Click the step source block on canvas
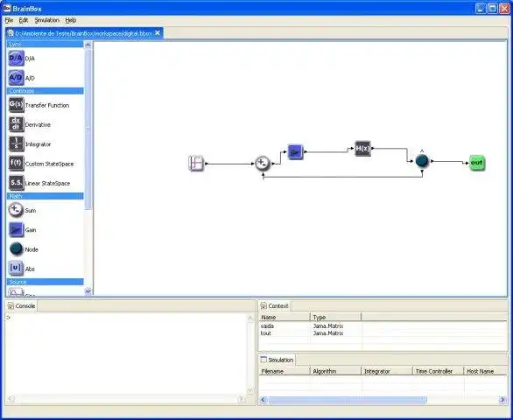Viewport: 513px width, 420px height. (196, 164)
